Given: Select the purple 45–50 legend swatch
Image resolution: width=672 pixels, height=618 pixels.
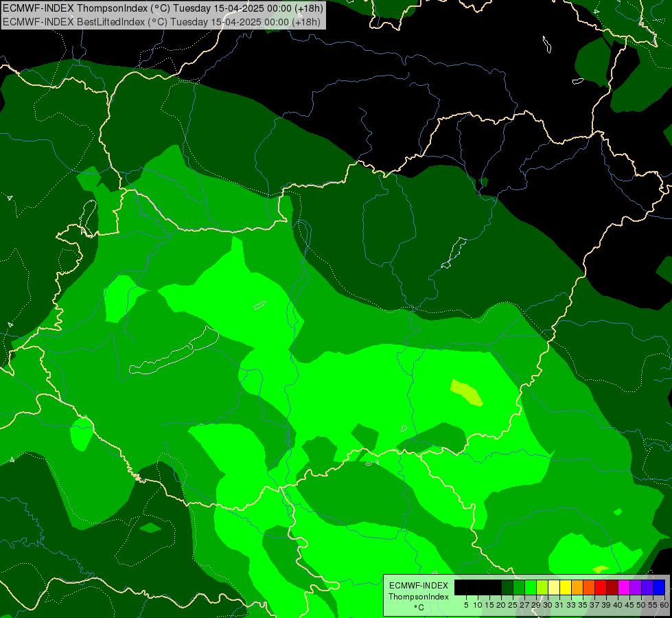Looking at the screenshot, I should (636, 587).
